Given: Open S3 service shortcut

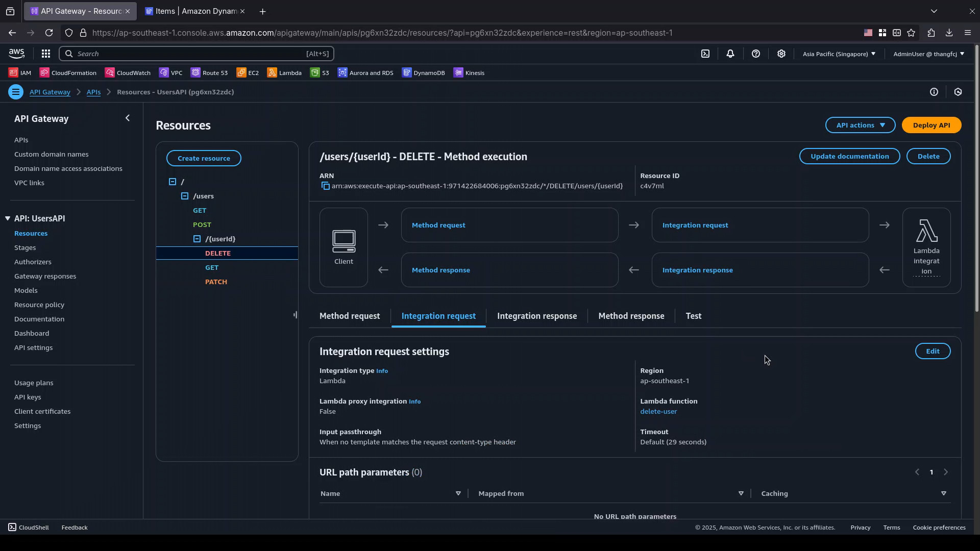Looking at the screenshot, I should click(320, 73).
